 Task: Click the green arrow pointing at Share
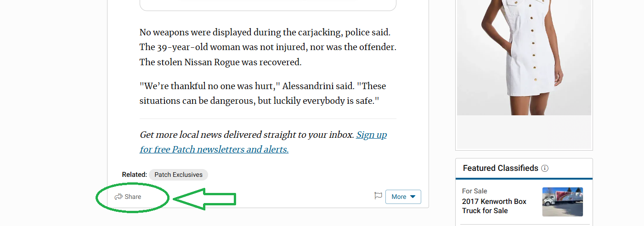pos(204,199)
